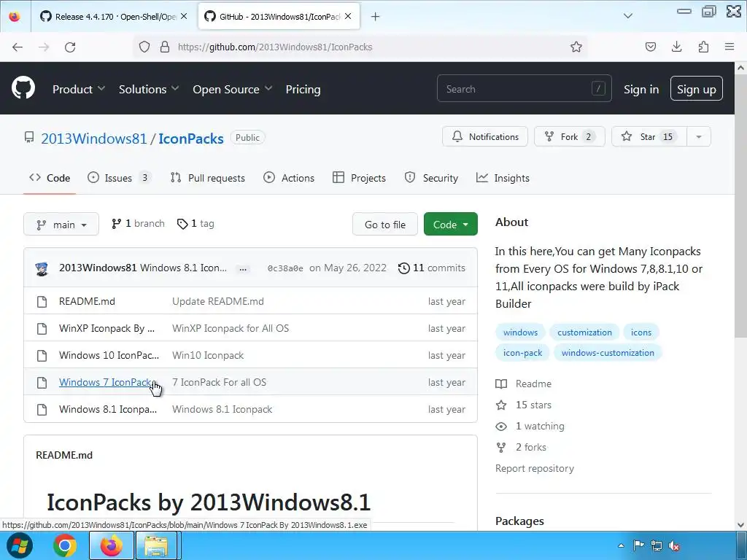747x560 pixels.
Task: Star the repository with Star button
Action: coord(649,136)
